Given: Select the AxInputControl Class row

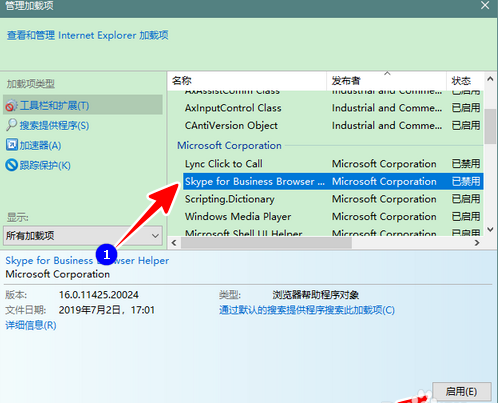Looking at the screenshot, I should coord(332,108).
